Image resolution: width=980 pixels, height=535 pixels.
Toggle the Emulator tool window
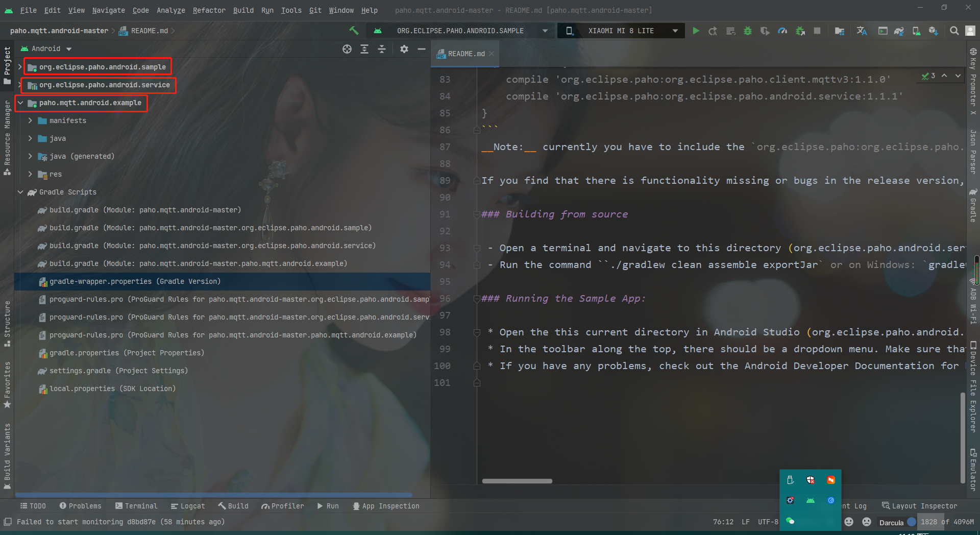tap(973, 470)
